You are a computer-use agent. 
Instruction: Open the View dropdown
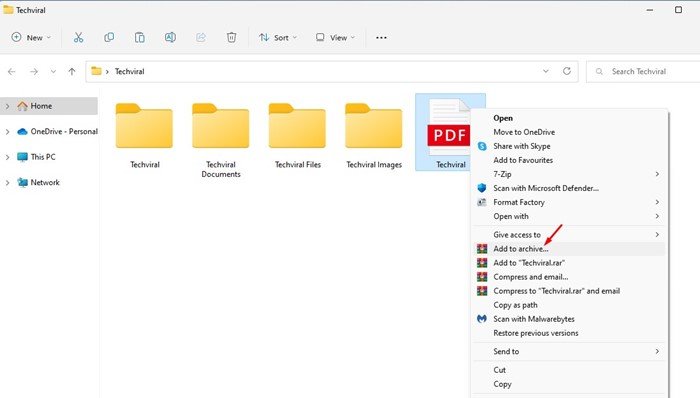coord(335,37)
